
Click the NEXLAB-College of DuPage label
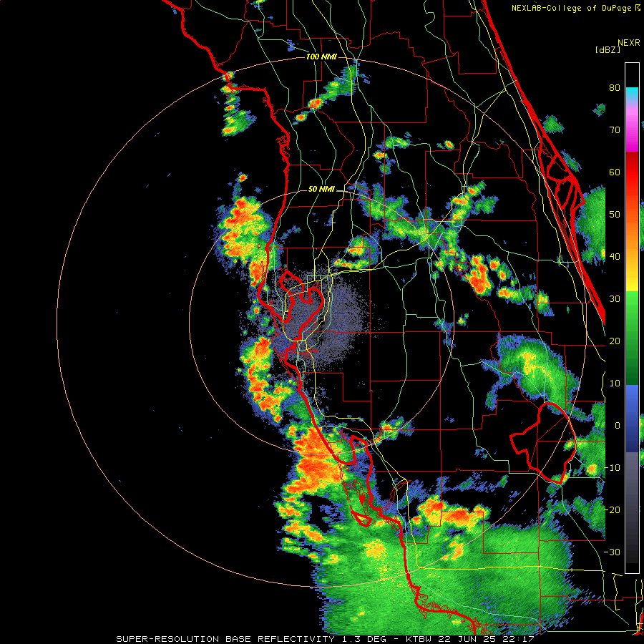(x=572, y=8)
